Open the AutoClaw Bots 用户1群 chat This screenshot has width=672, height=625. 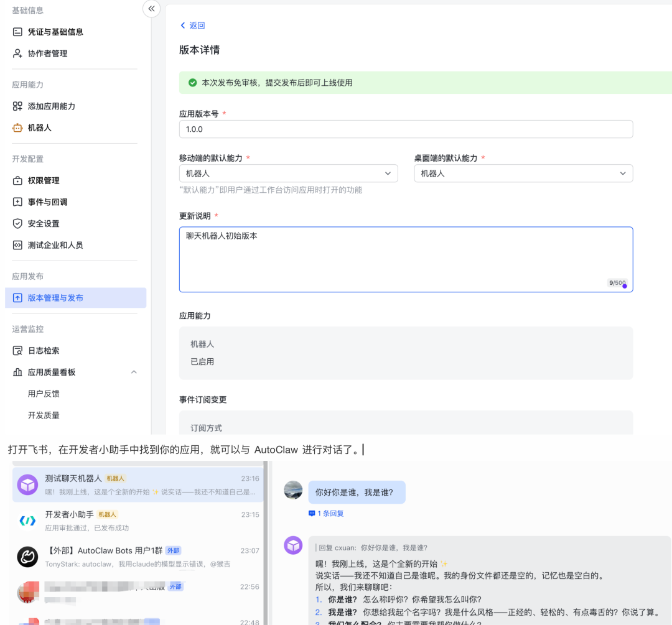[138, 557]
